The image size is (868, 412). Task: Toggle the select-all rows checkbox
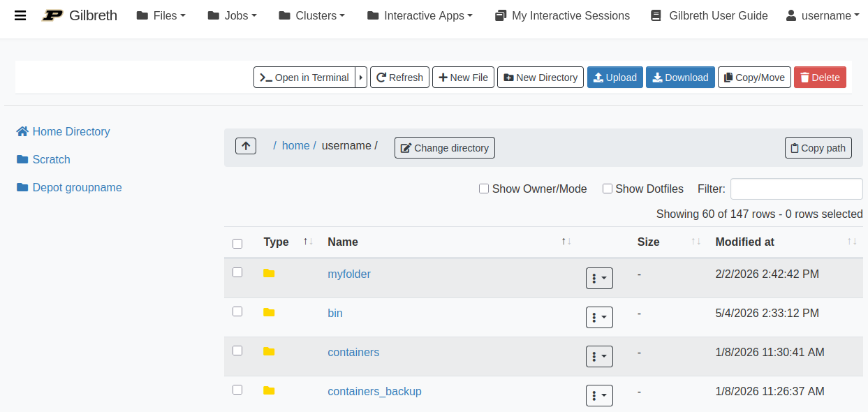237,244
